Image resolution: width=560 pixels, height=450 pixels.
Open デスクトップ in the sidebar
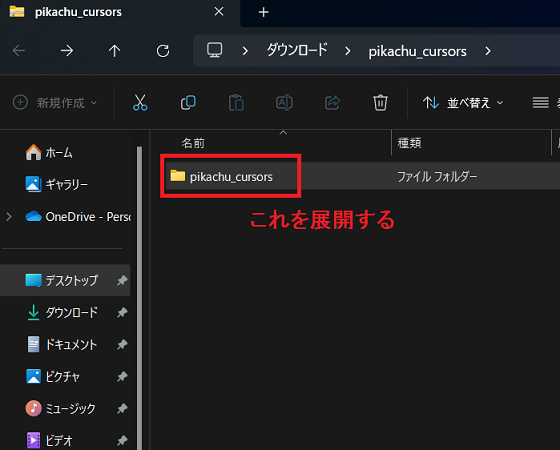[x=66, y=280]
